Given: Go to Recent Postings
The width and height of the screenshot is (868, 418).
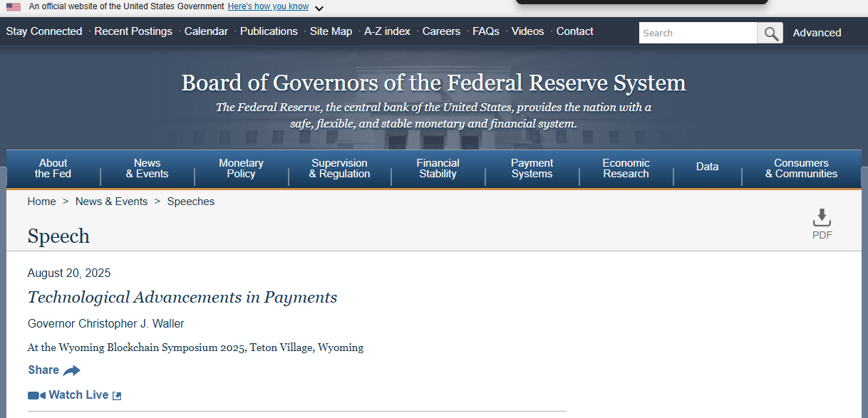Looking at the screenshot, I should [133, 31].
